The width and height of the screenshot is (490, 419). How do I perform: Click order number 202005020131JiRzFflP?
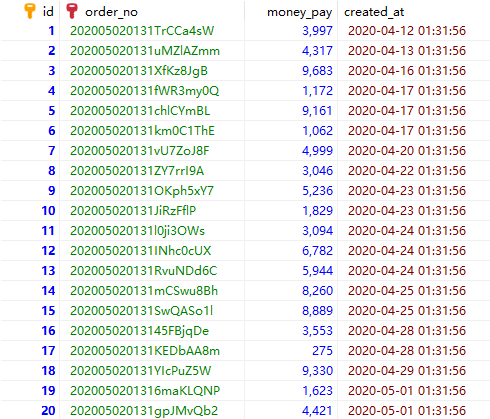tap(133, 211)
